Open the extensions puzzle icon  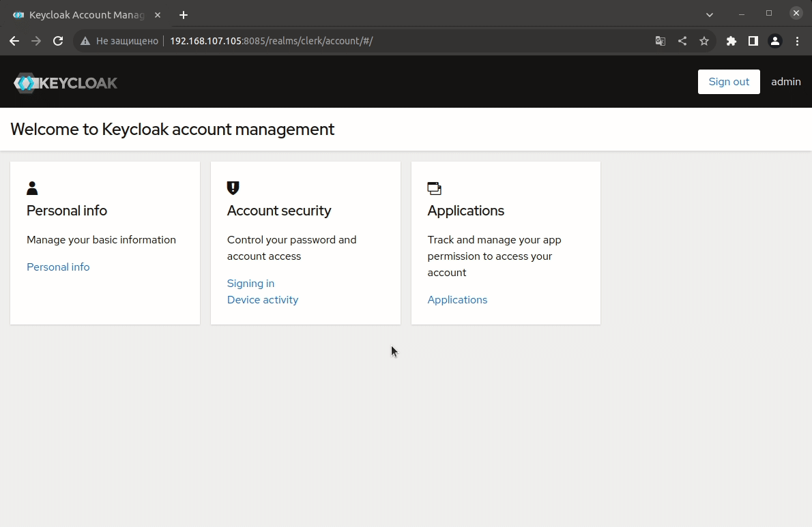(731, 41)
